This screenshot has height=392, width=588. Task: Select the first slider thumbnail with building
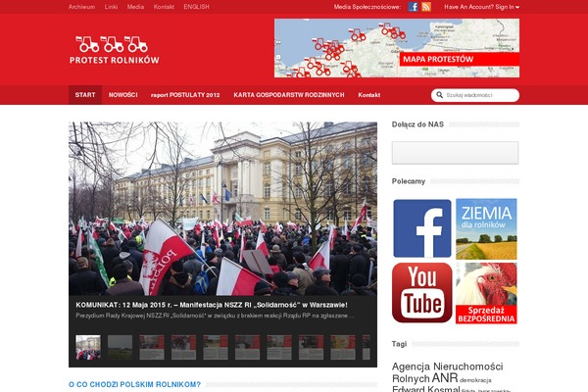coord(88,348)
